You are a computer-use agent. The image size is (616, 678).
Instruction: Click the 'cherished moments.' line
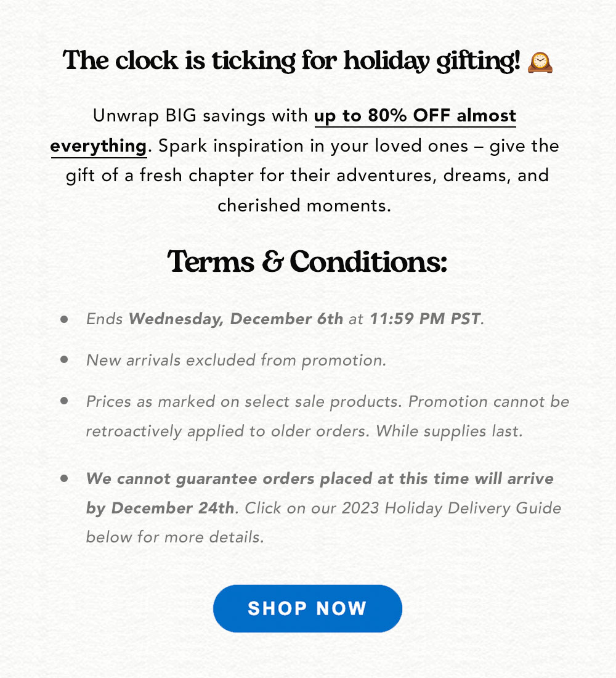click(304, 205)
